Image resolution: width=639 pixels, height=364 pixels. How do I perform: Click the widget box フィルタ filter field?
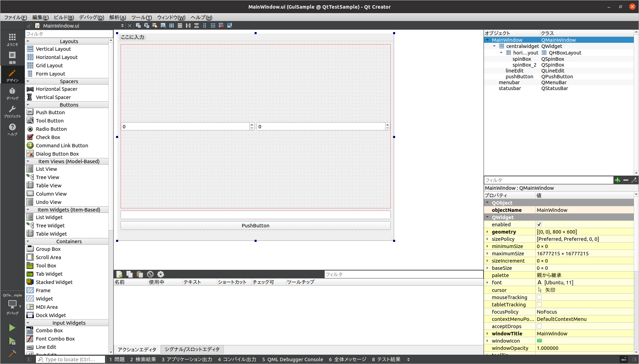pos(69,34)
